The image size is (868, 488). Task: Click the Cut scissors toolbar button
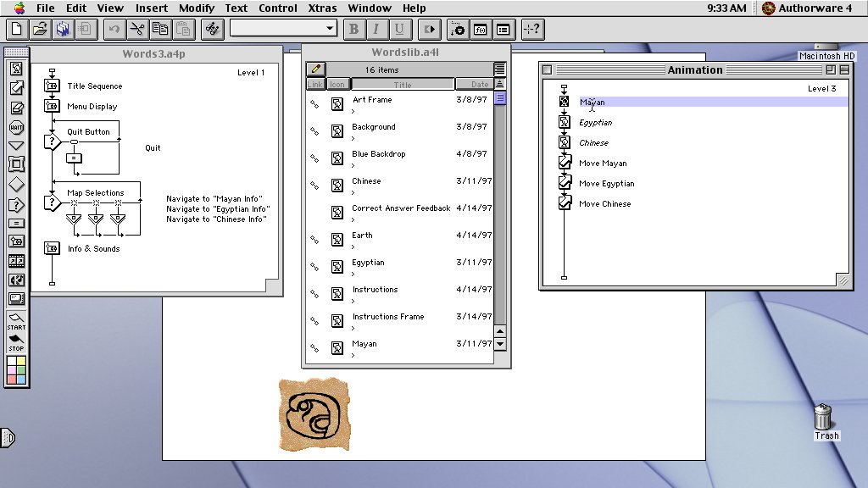(x=136, y=30)
